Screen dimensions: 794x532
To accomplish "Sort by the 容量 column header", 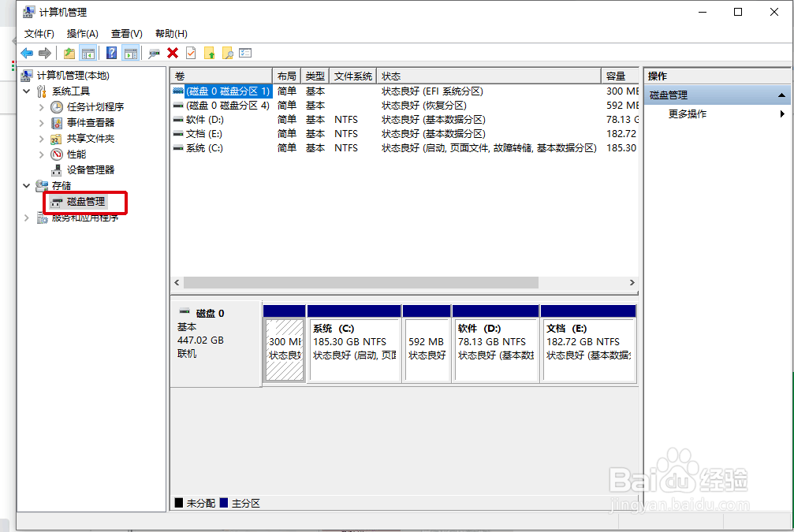I will coord(621,76).
